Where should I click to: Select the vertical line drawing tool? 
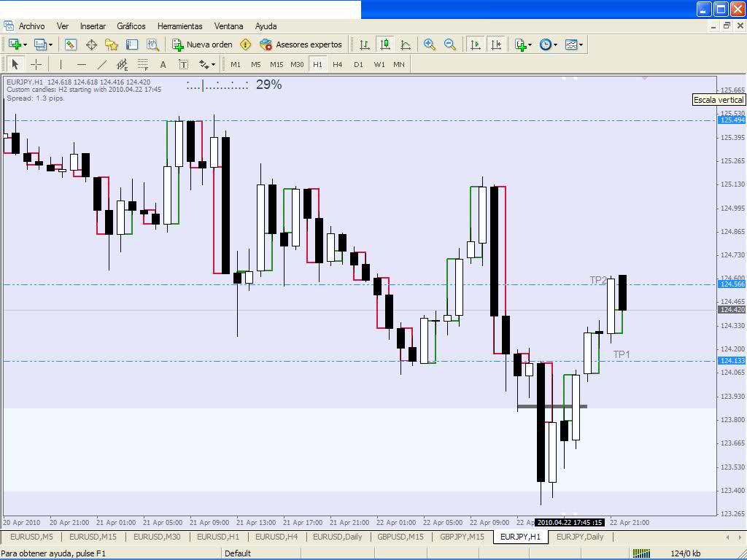pyautogui.click(x=61, y=64)
